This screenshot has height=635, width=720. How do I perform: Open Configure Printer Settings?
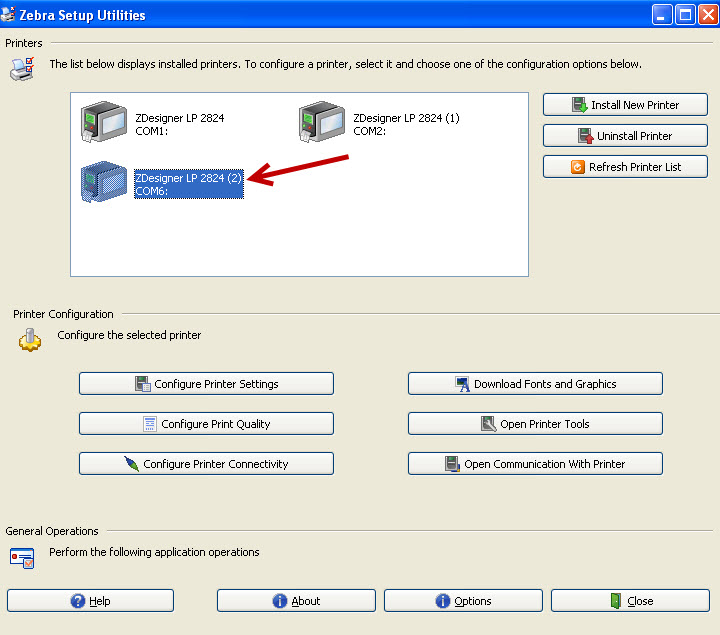pyautogui.click(x=206, y=384)
